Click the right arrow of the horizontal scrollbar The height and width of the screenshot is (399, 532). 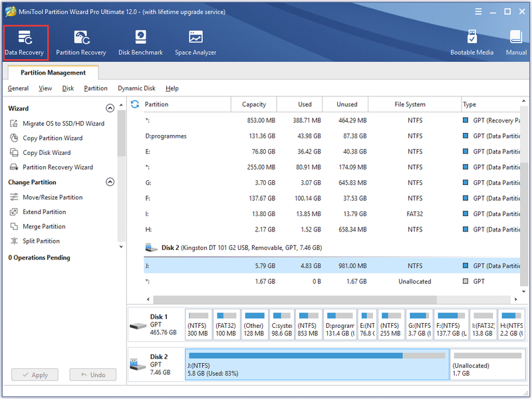[516, 300]
